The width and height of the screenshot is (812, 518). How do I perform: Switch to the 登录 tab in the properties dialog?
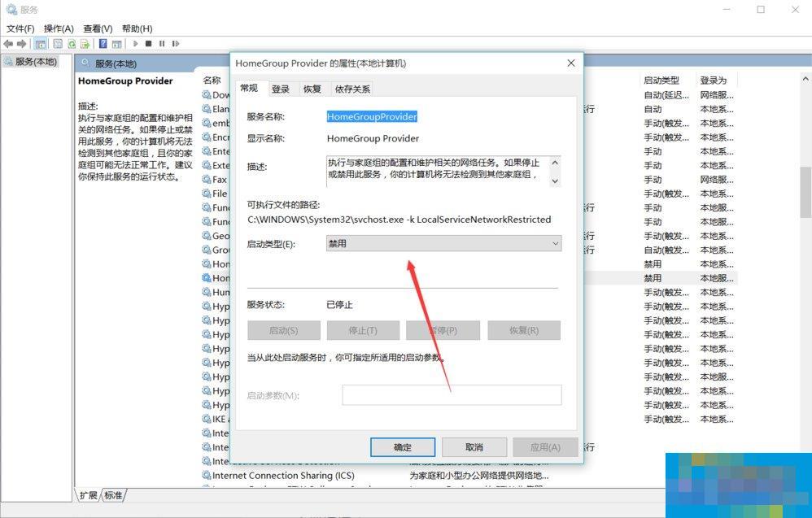coord(281,89)
